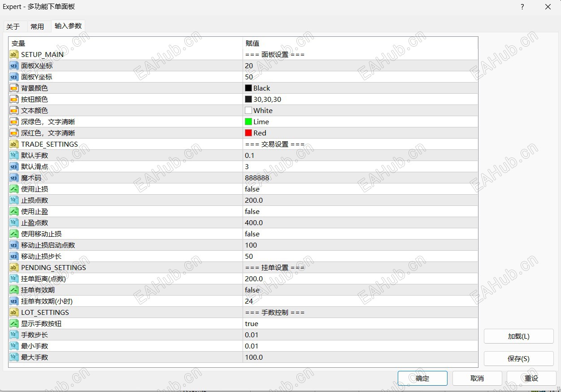The width and height of the screenshot is (561, 392).
Task: Click the integer icon next to 面板X坐标
Action: pos(14,65)
